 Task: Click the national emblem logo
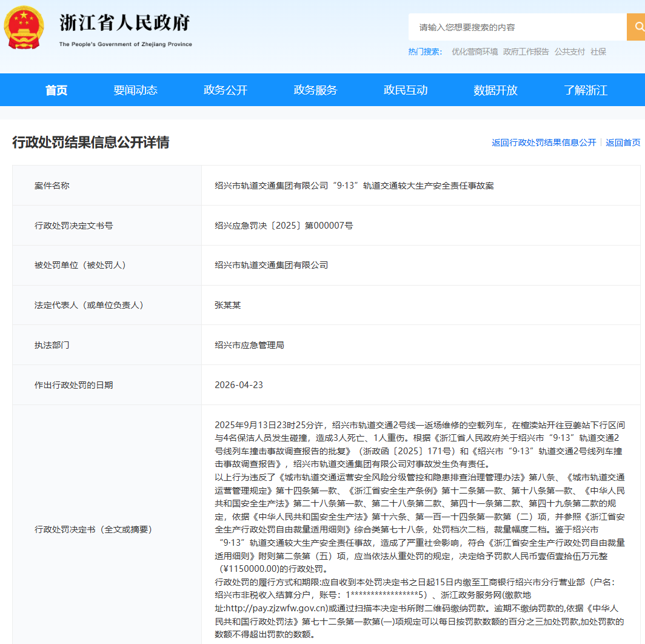(24, 27)
